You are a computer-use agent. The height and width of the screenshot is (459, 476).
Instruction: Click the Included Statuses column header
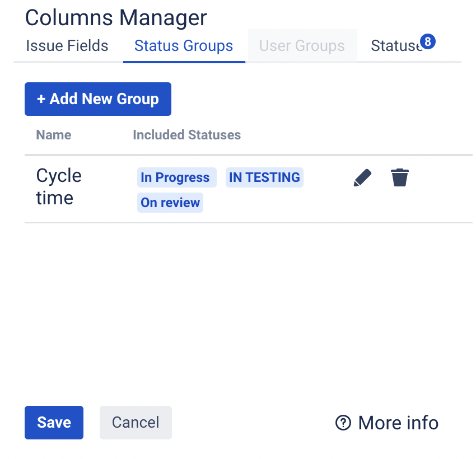pyautogui.click(x=186, y=135)
